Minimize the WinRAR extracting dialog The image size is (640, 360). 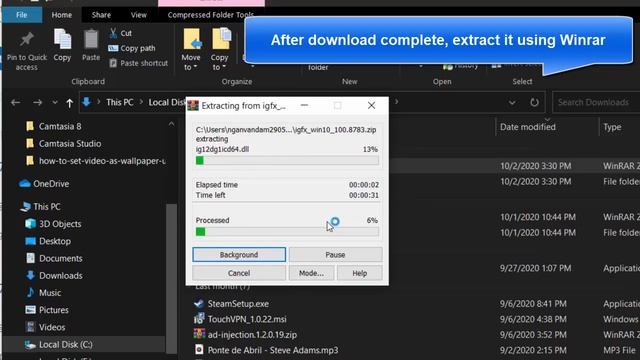[x=304, y=105]
